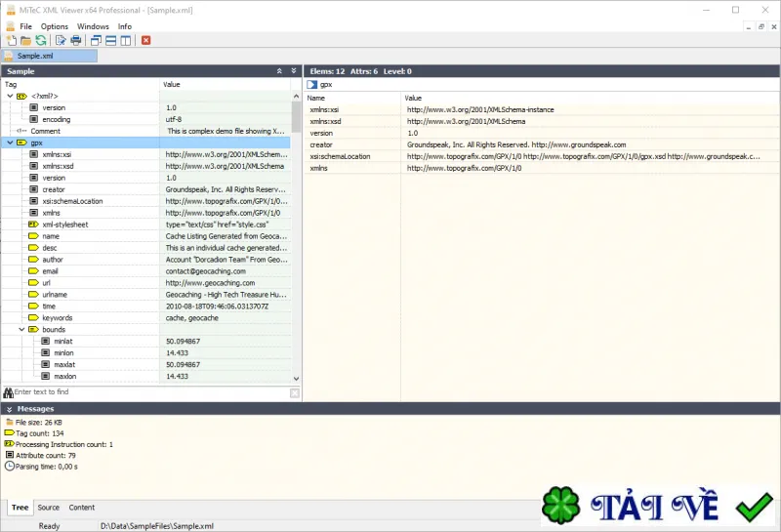Open the Windows menu

93,26
